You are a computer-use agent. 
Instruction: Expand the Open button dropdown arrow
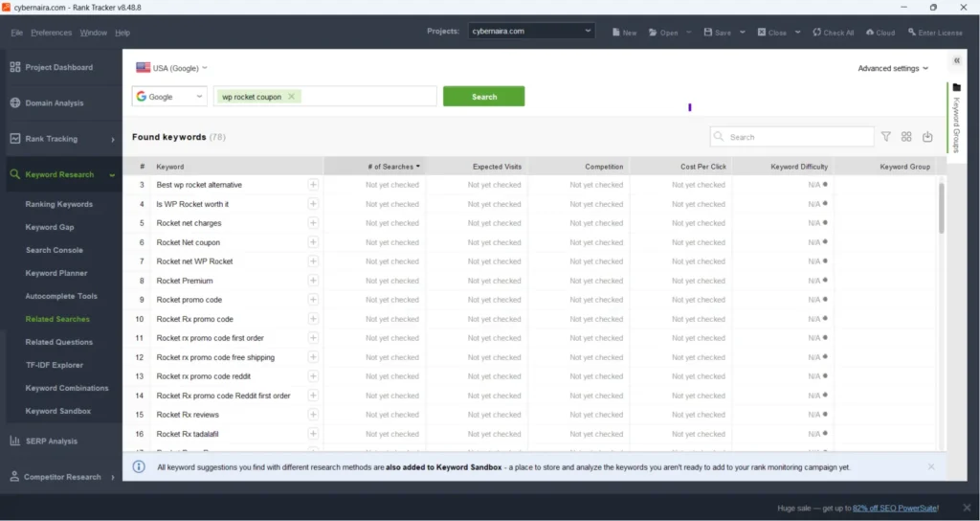point(689,32)
